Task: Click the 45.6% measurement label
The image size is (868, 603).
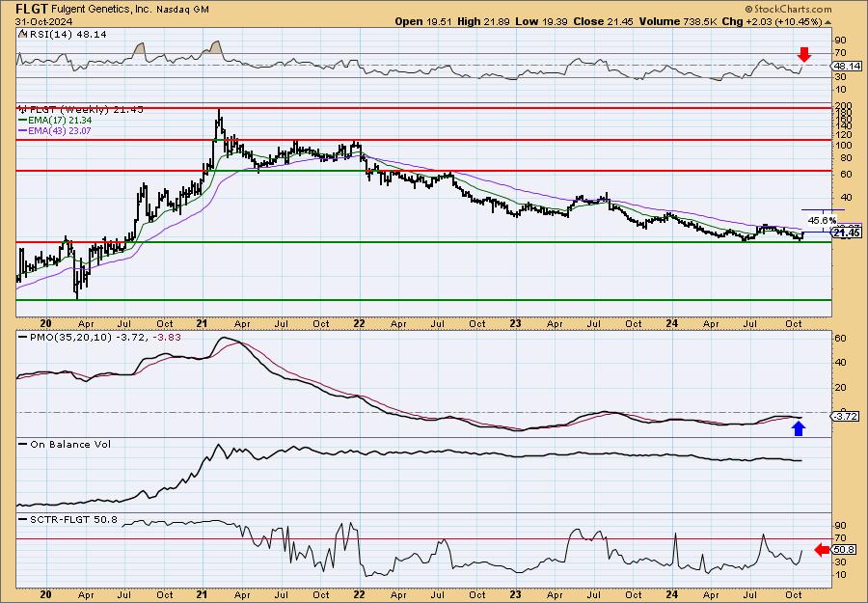Action: pos(822,220)
